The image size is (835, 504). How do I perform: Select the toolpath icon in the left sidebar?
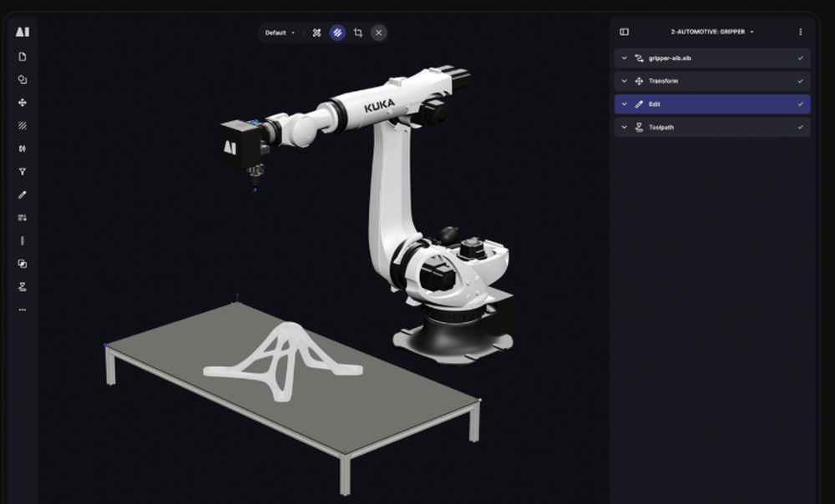click(22, 287)
